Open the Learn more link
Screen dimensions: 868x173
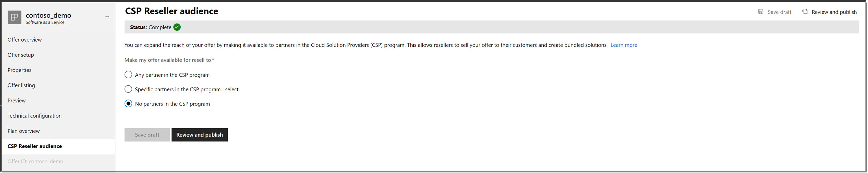[624, 45]
